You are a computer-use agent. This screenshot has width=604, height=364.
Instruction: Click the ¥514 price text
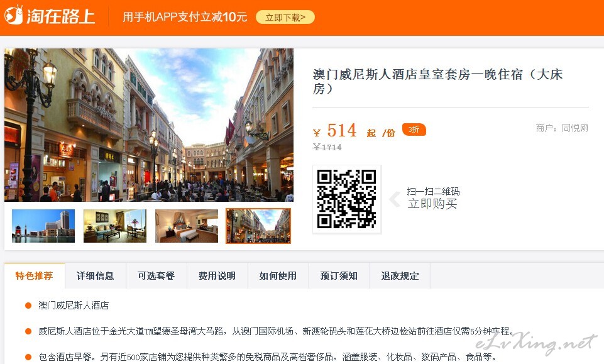click(x=335, y=131)
